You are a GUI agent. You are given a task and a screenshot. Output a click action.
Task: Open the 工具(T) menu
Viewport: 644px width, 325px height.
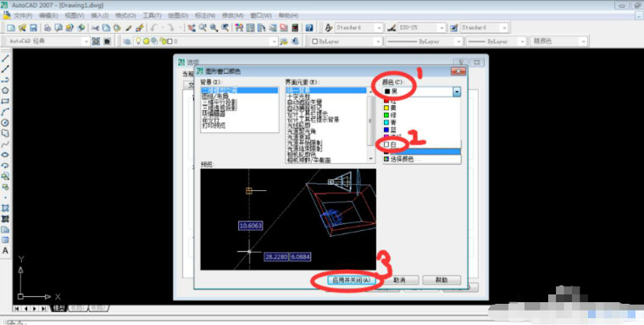click(x=152, y=15)
